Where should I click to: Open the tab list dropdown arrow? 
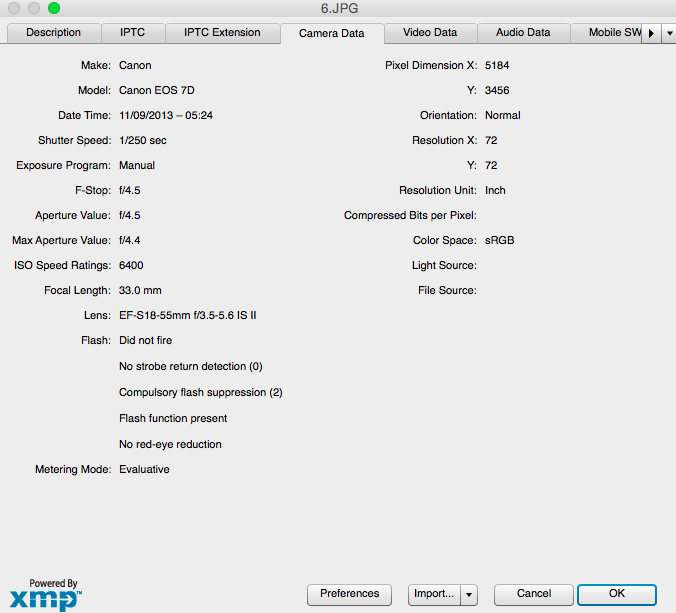tap(669, 33)
